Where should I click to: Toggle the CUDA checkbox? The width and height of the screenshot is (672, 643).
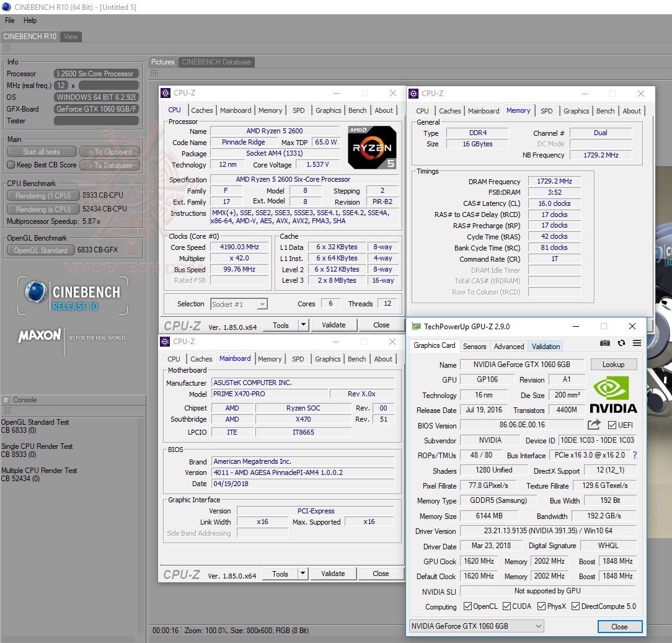click(x=506, y=606)
